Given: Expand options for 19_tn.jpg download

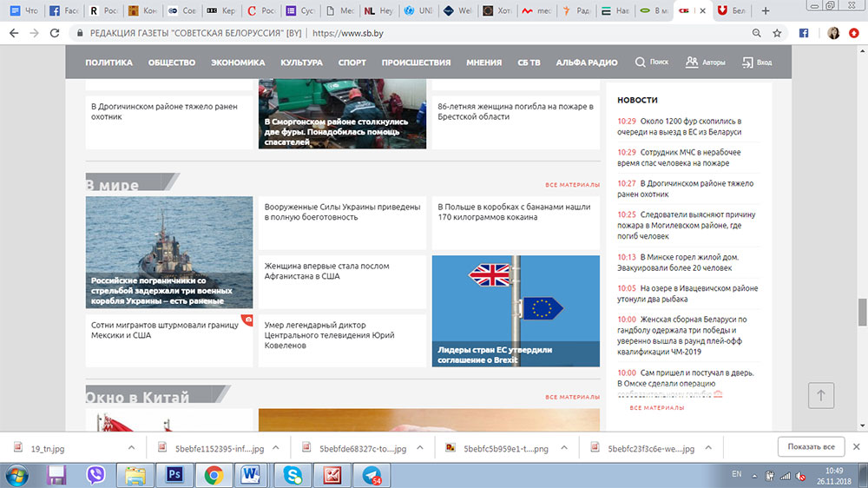Looking at the screenshot, I should click(x=131, y=448).
